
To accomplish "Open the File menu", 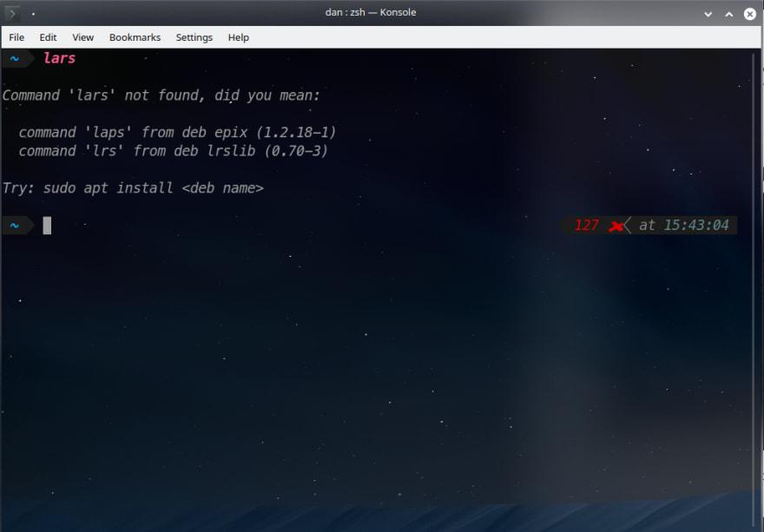I will (x=16, y=37).
